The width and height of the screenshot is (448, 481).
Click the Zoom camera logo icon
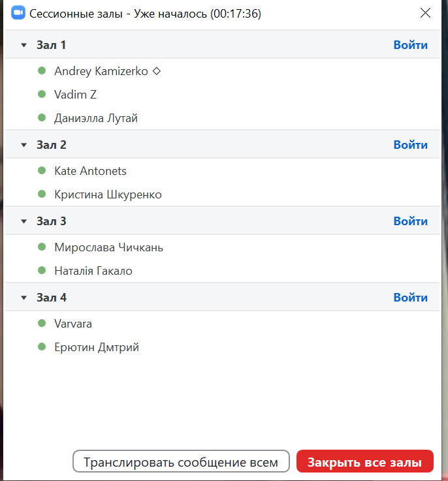(18, 13)
